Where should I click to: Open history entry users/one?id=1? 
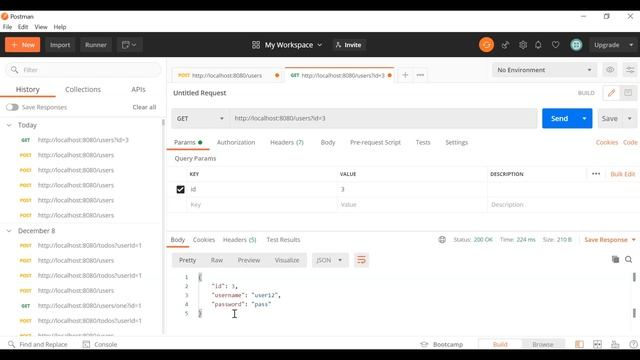pos(89,305)
